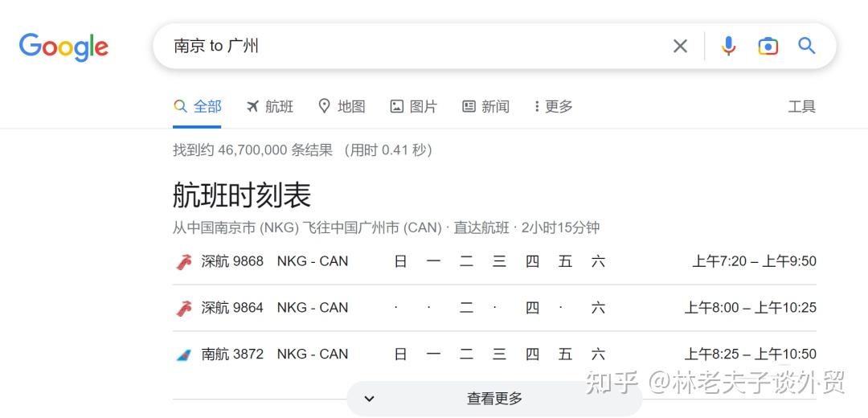Clear the search box with X icon
This screenshot has height=418, width=868.
click(x=680, y=46)
